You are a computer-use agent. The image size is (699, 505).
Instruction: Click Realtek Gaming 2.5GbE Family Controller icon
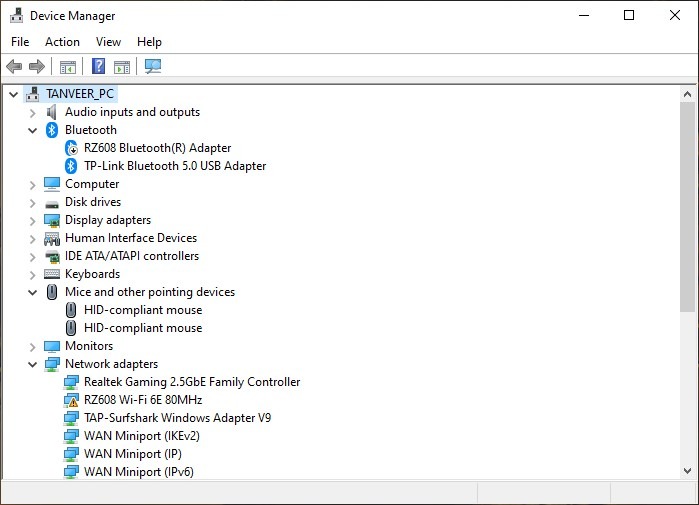pos(71,382)
